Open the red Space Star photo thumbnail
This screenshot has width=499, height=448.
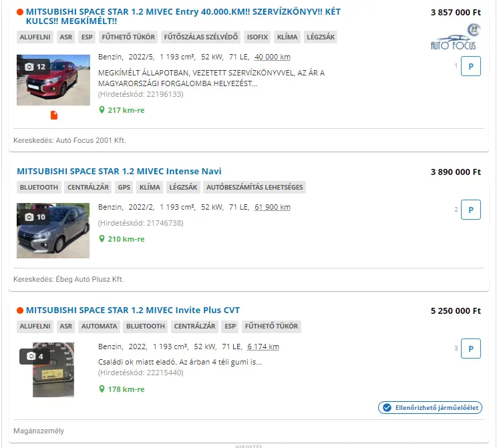(53, 80)
